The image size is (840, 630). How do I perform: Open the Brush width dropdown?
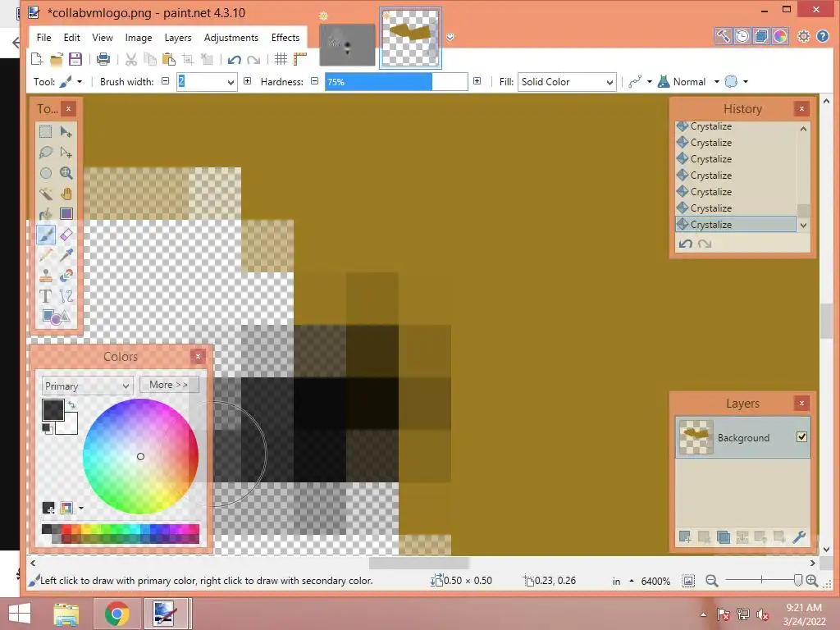point(231,82)
